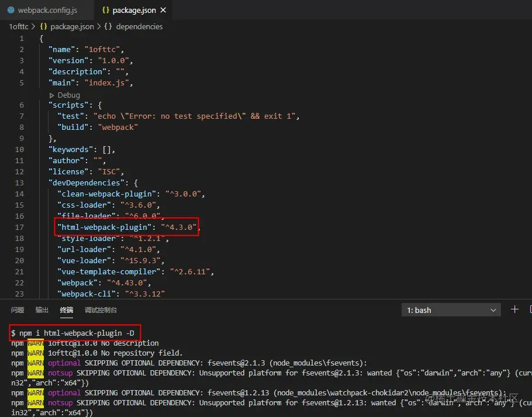This screenshot has height=417, width=532.
Task: Select the 终端 panel tab
Action: pyautogui.click(x=67, y=310)
